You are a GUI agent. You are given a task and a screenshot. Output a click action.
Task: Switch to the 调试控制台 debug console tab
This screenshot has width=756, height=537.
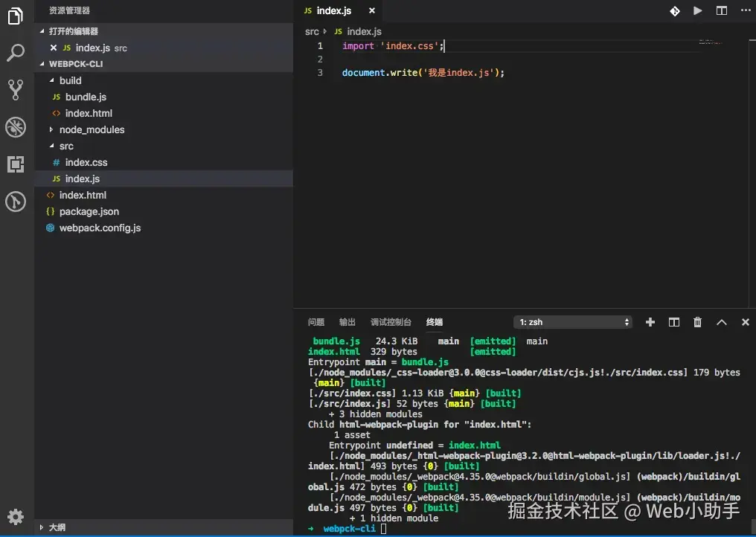click(x=391, y=322)
